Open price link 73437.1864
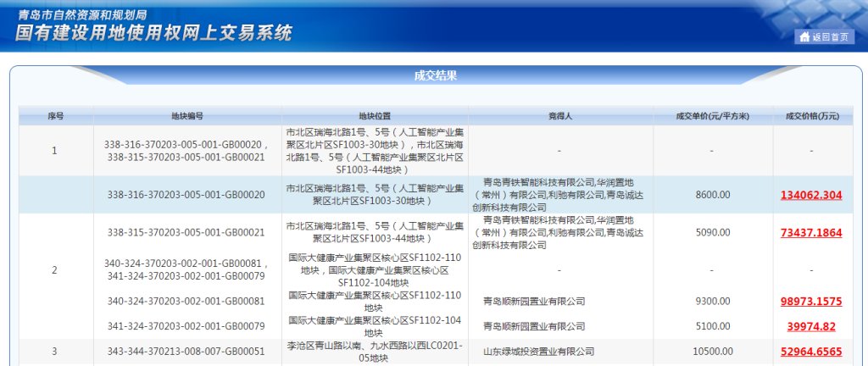This screenshot has width=868, height=366. [811, 233]
